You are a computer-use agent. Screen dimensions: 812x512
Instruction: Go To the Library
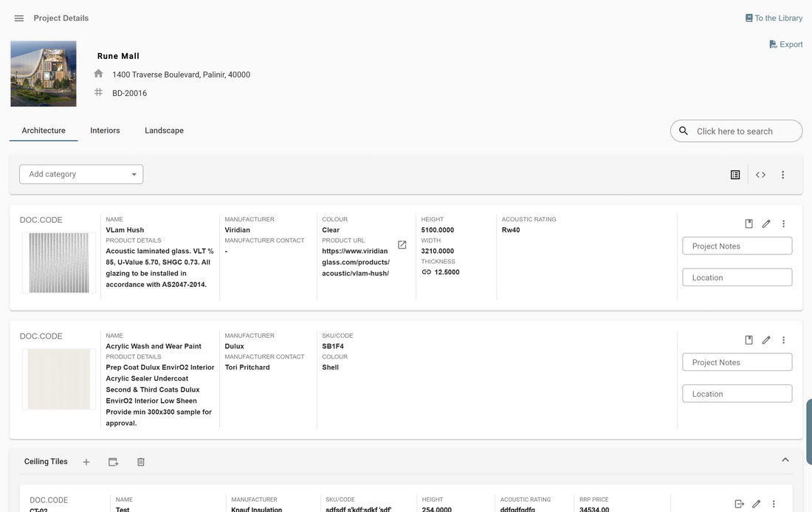tap(773, 17)
